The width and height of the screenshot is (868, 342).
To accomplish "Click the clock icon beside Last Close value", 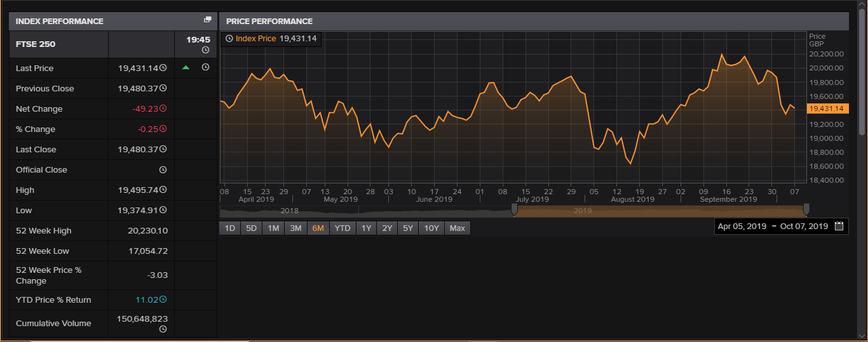I will click(163, 149).
